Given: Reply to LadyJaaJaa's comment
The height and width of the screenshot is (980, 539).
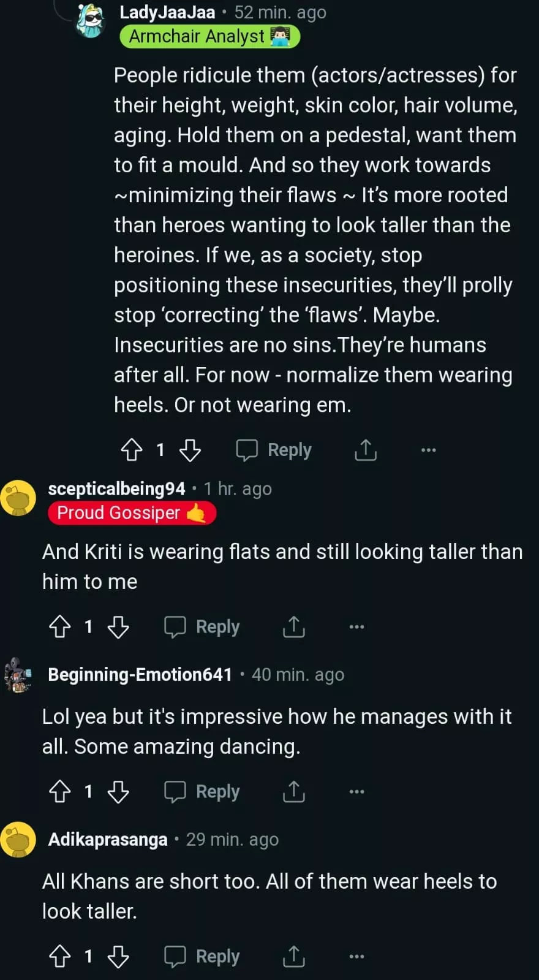Looking at the screenshot, I should pyautogui.click(x=274, y=450).
